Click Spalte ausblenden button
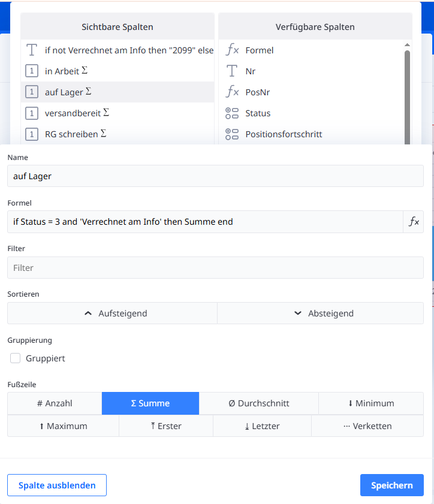The width and height of the screenshot is (434, 504). (57, 485)
